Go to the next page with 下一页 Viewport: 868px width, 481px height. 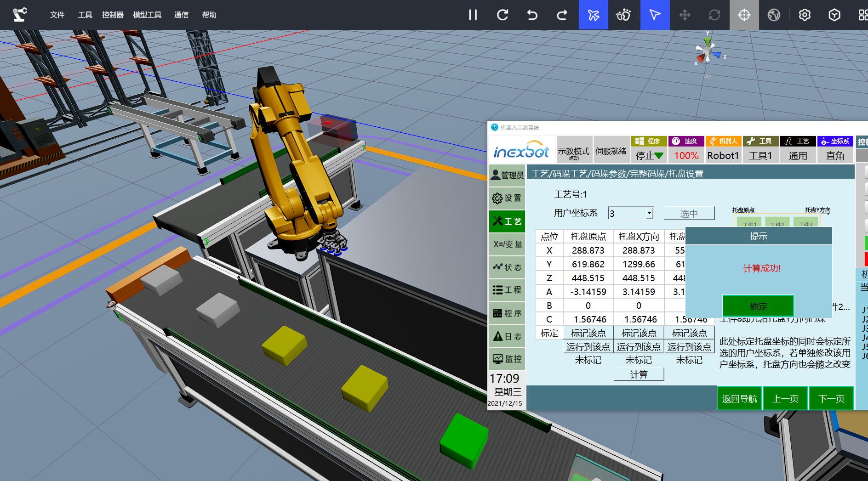[832, 398]
